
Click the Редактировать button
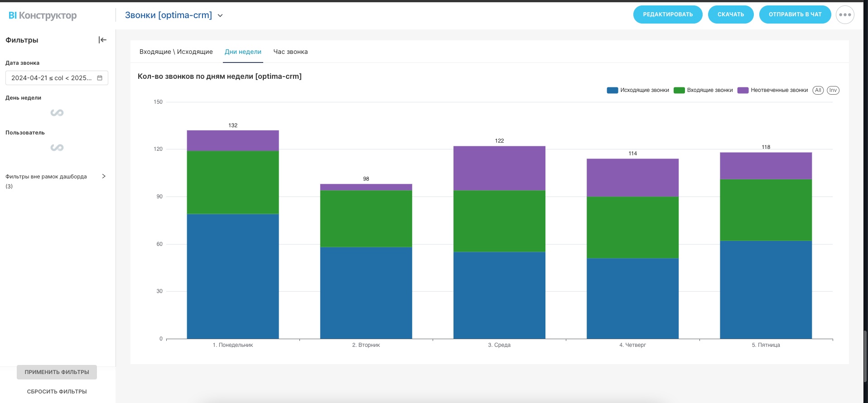coord(667,14)
